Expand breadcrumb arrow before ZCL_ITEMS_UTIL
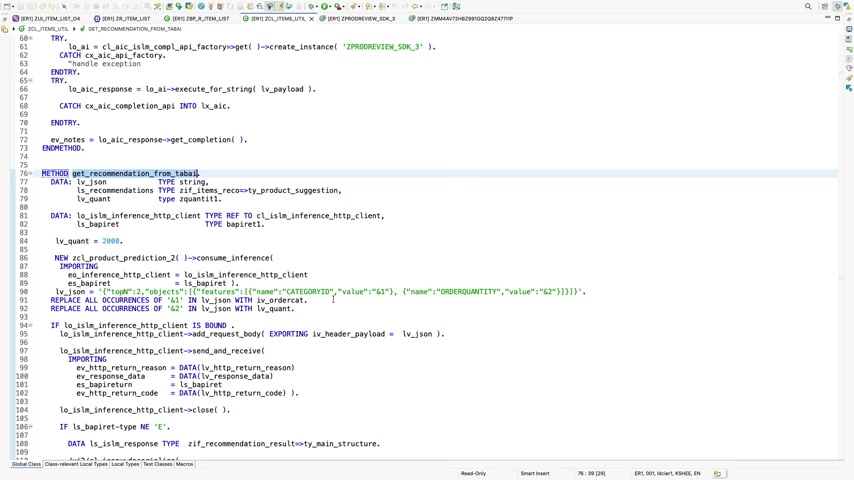 tap(14, 28)
